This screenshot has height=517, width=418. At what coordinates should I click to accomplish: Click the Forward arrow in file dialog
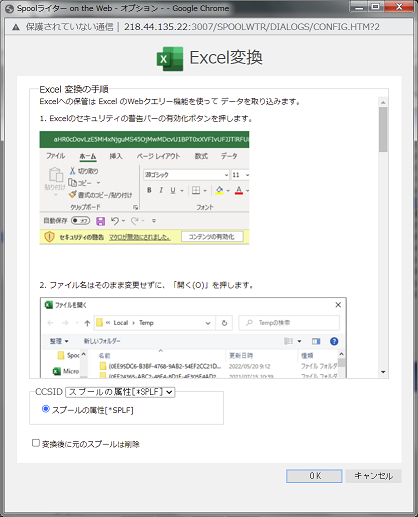tap(65, 323)
